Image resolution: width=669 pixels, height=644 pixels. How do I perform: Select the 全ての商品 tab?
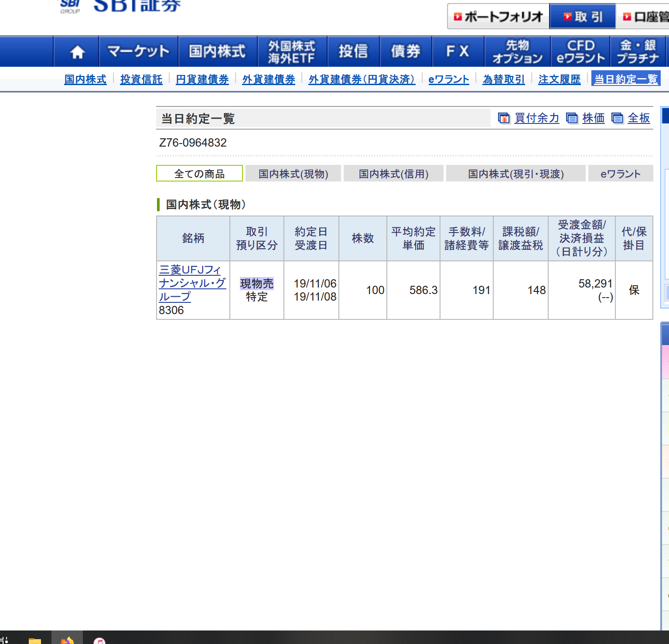click(199, 173)
